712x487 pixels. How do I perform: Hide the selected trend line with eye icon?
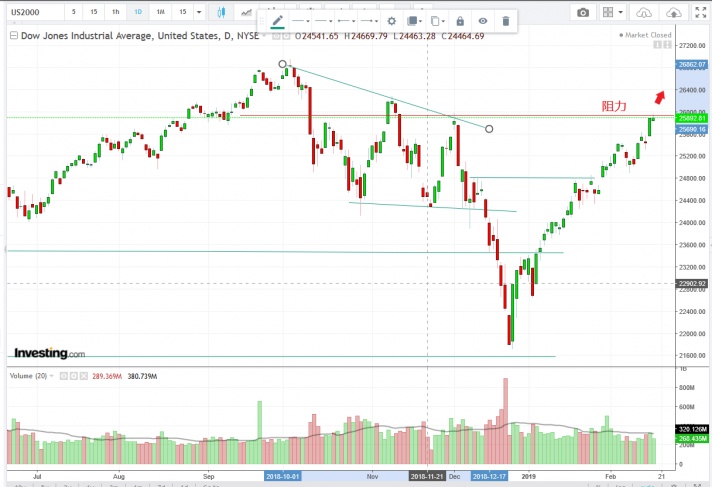pos(483,21)
